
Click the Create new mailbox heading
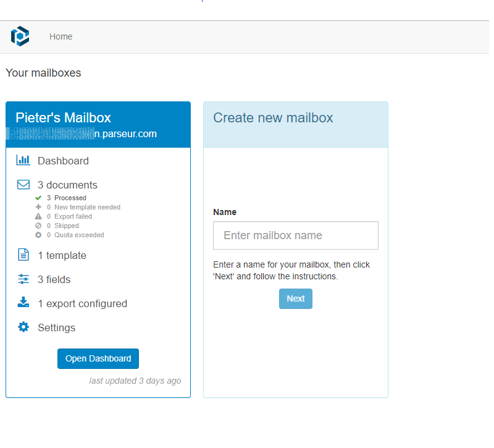point(273,118)
